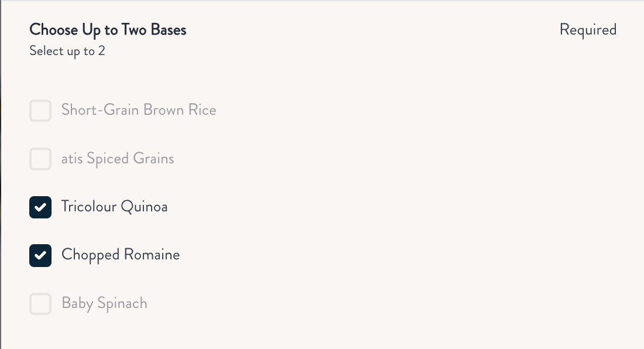Click the word Spinach in the last option

point(122,303)
